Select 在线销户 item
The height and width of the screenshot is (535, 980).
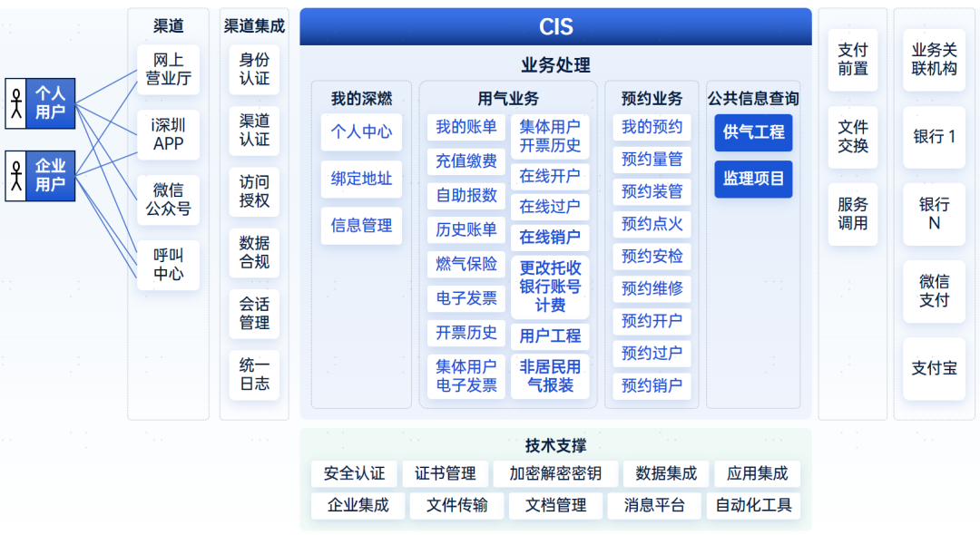(x=550, y=238)
